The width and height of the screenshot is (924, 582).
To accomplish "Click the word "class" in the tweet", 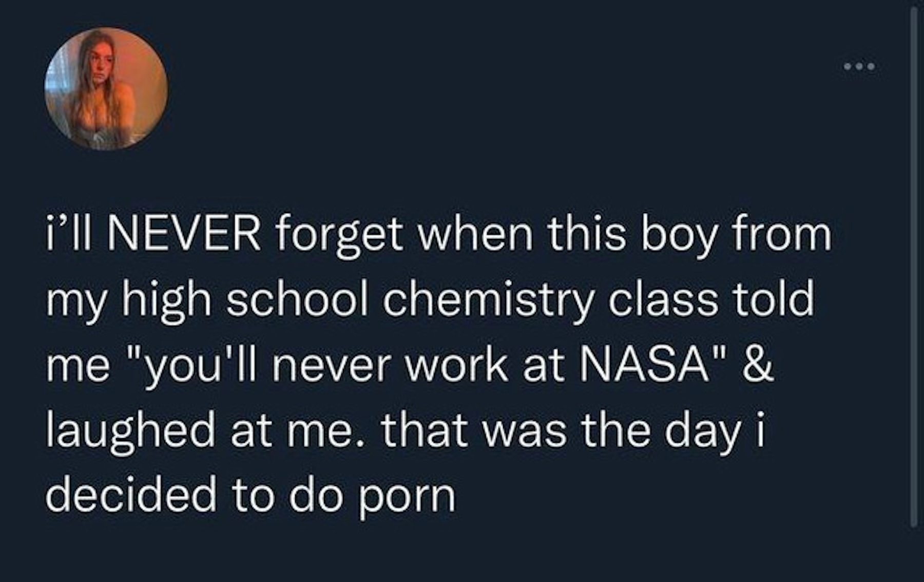I will [x=663, y=301].
